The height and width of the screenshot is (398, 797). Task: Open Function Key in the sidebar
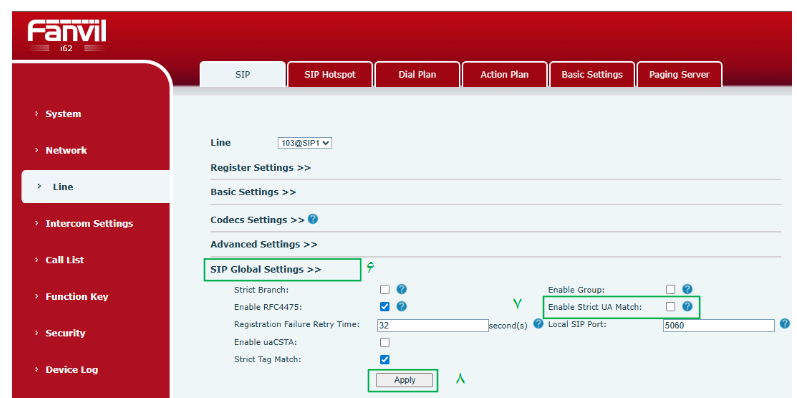pos(77,297)
